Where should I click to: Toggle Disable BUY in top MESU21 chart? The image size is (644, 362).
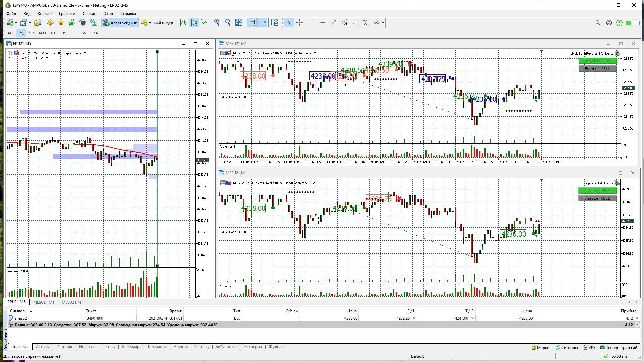[597, 61]
